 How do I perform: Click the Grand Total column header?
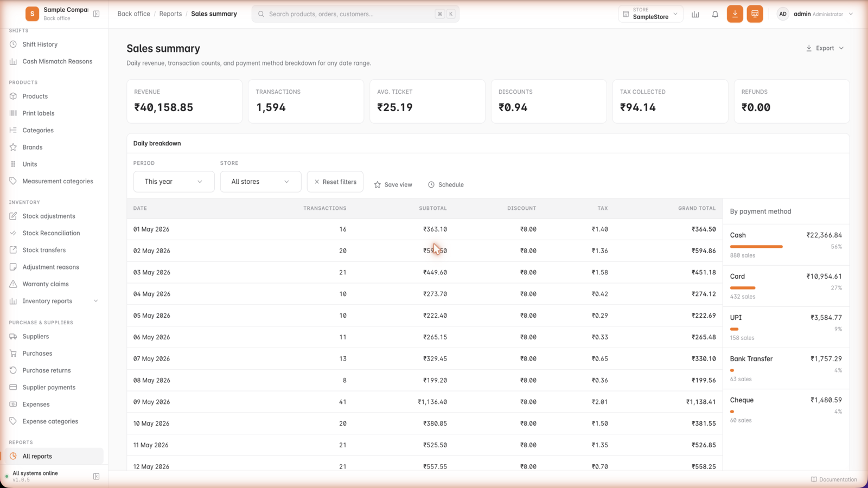click(697, 208)
